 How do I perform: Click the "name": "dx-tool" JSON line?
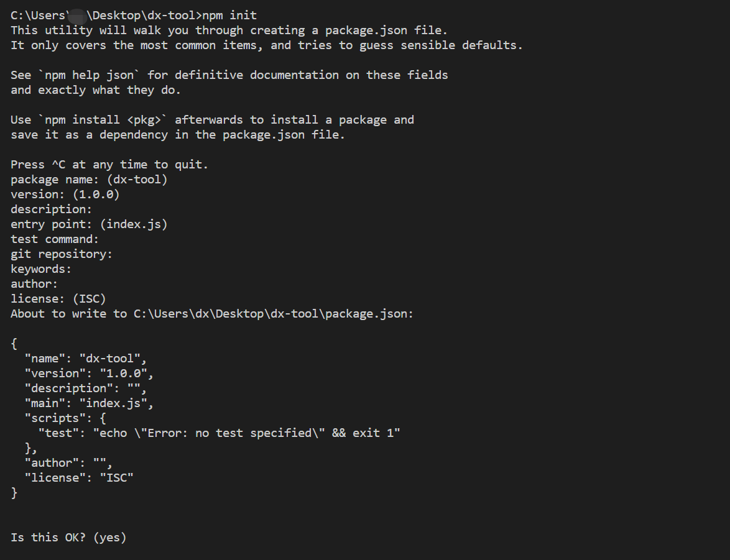click(x=86, y=358)
